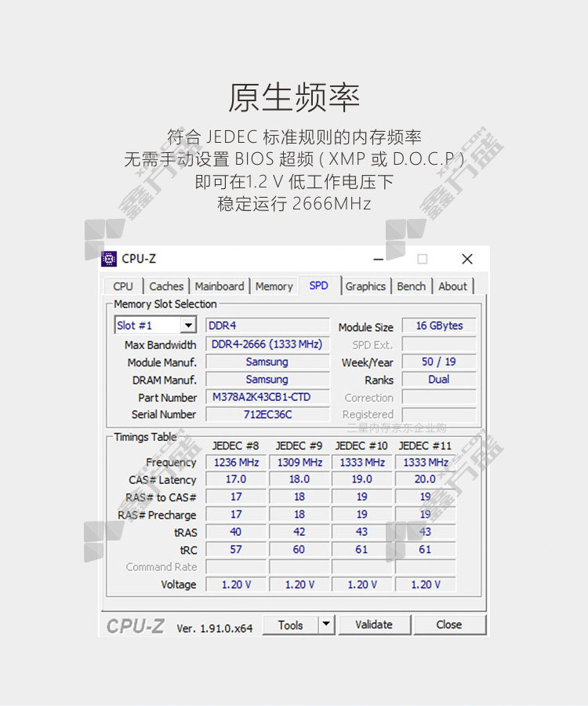Click CAS# Latency value 18.0

coord(299,479)
